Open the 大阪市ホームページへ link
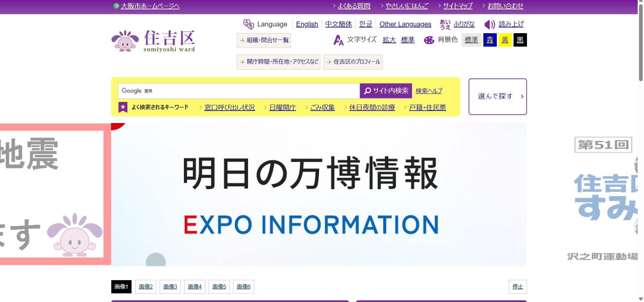Image resolution: width=644 pixels, height=302 pixels. click(x=150, y=6)
